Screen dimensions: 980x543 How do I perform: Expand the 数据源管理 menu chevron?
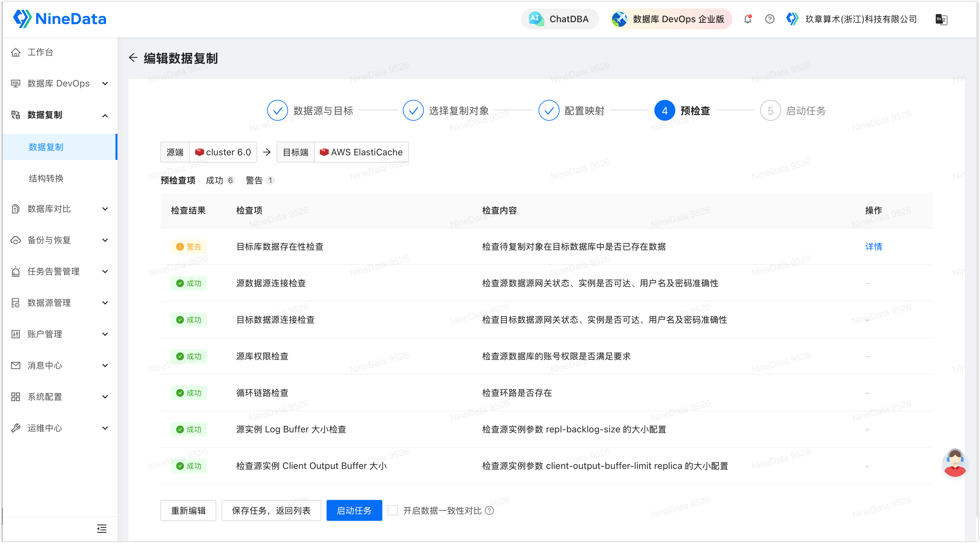(x=105, y=303)
